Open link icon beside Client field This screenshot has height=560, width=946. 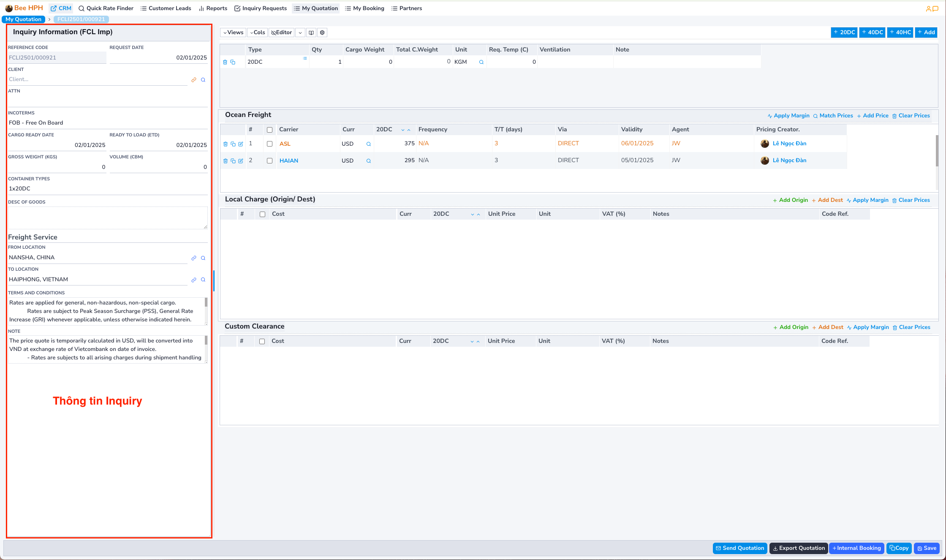[x=194, y=80]
